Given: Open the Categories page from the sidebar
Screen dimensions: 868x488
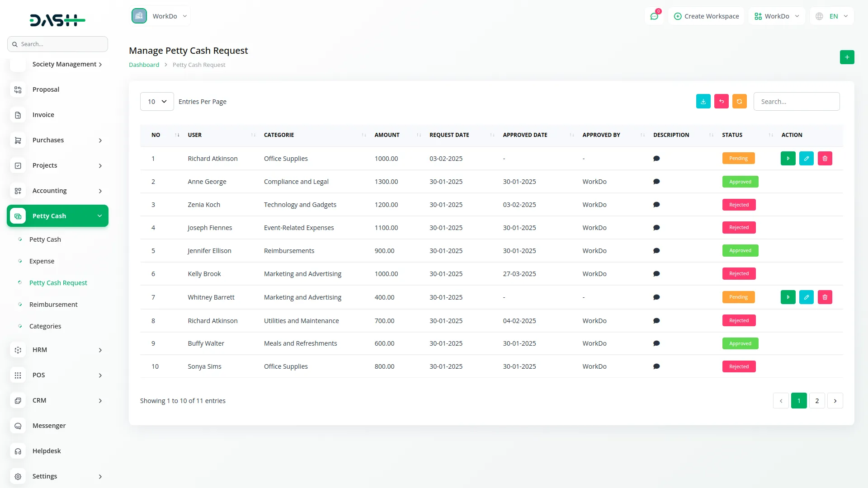Looking at the screenshot, I should pyautogui.click(x=45, y=326).
